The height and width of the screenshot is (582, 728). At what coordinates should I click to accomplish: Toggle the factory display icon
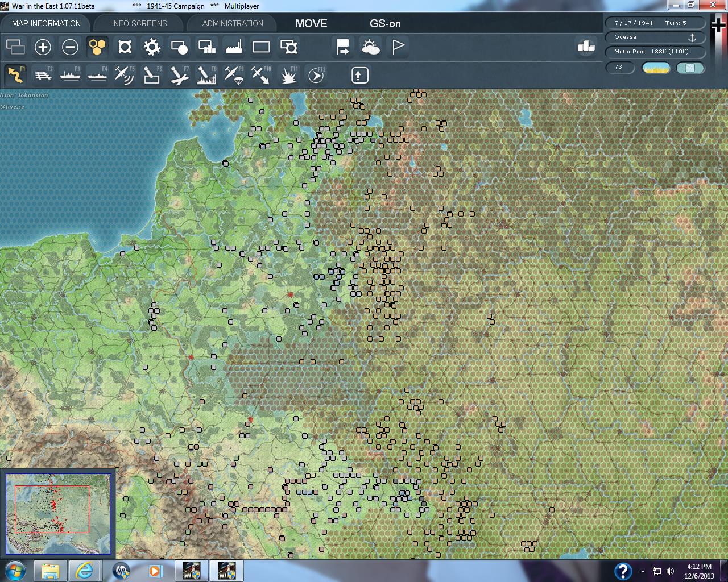point(234,47)
